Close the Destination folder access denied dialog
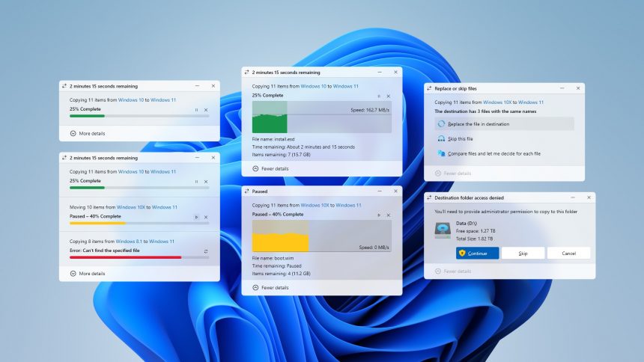The height and width of the screenshot is (362, 644). tap(589, 197)
